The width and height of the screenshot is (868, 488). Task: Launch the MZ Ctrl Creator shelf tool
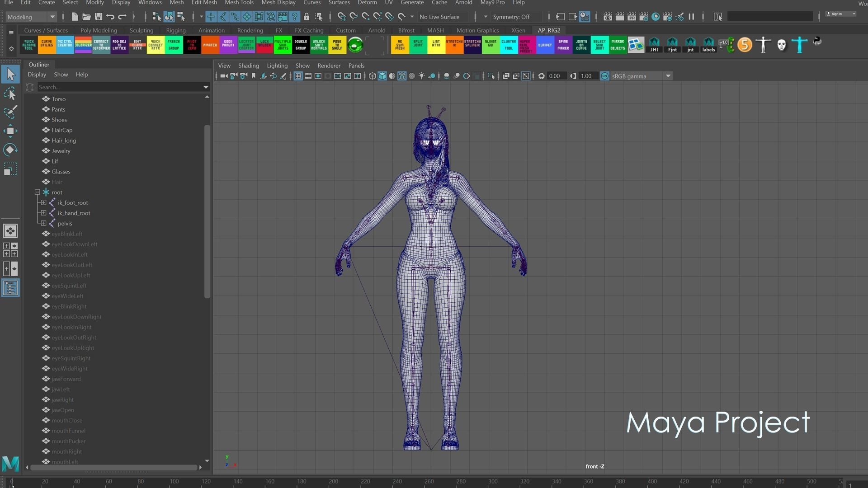(x=65, y=45)
